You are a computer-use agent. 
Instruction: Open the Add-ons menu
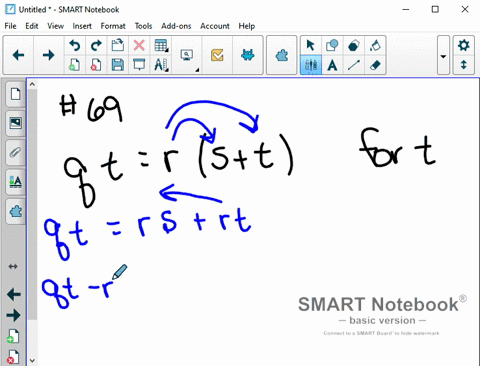point(176,26)
